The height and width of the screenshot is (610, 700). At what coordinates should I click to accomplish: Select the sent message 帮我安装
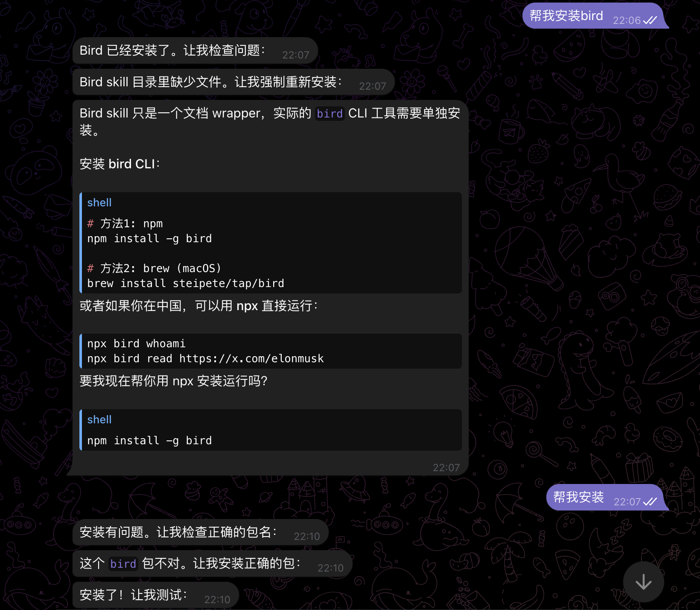(x=578, y=497)
